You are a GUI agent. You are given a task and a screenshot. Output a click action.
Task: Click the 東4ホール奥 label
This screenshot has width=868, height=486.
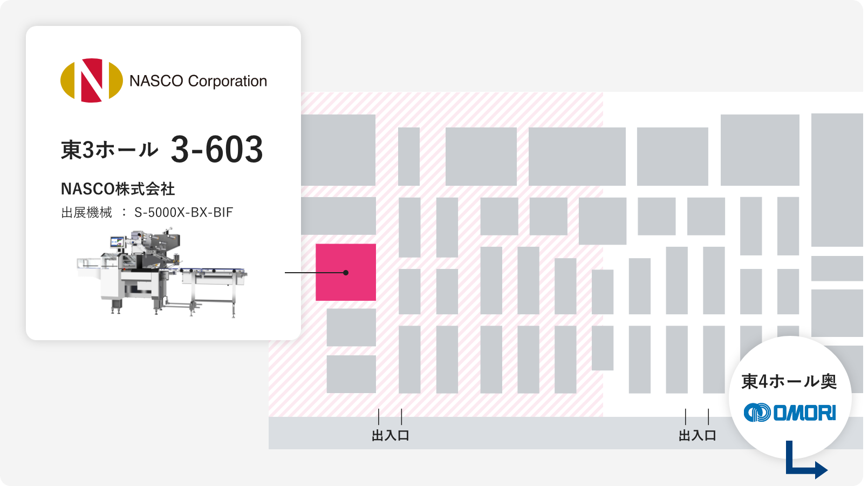pyautogui.click(x=789, y=381)
